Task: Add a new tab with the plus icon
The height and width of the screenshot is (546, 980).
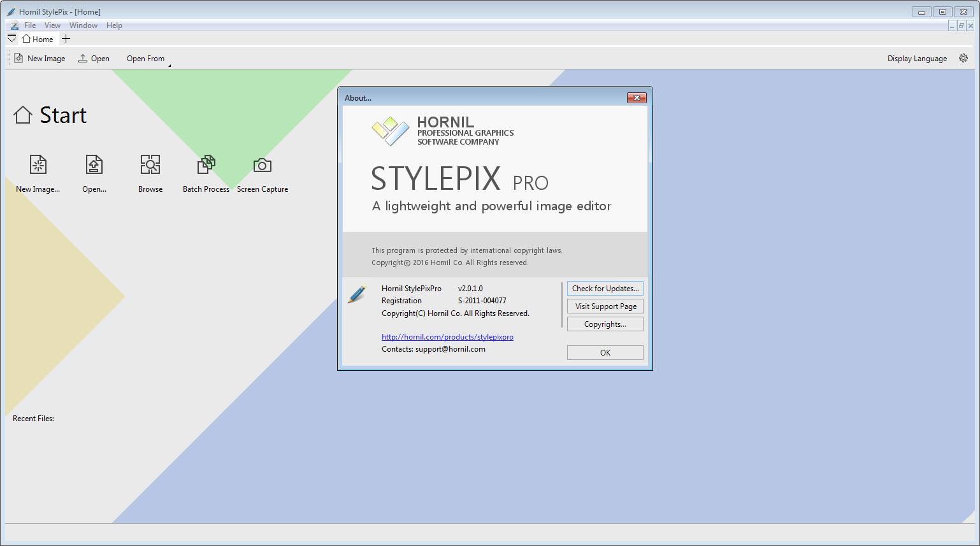Action: pos(66,39)
